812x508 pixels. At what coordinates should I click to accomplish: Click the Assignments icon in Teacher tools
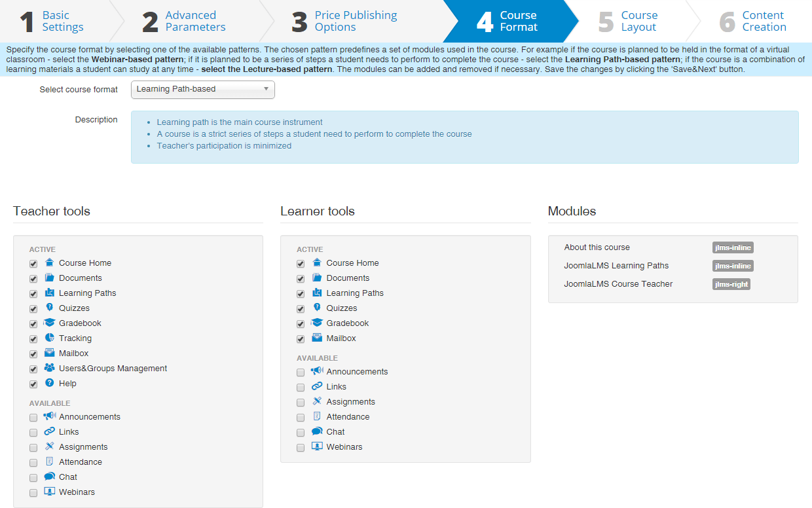coord(50,446)
